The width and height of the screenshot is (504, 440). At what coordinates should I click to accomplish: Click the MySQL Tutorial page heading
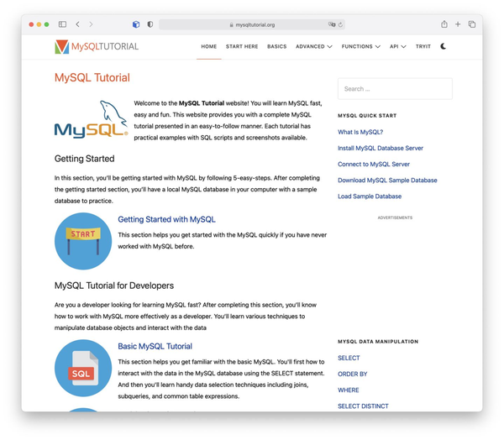coord(92,78)
